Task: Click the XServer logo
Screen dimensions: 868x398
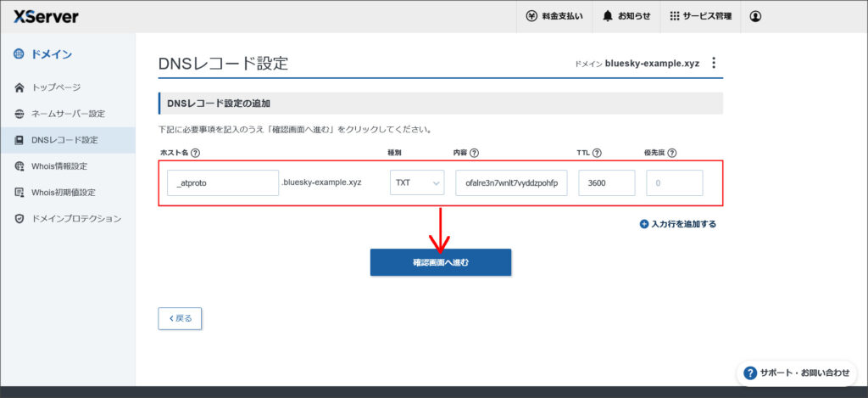Action: tap(46, 17)
